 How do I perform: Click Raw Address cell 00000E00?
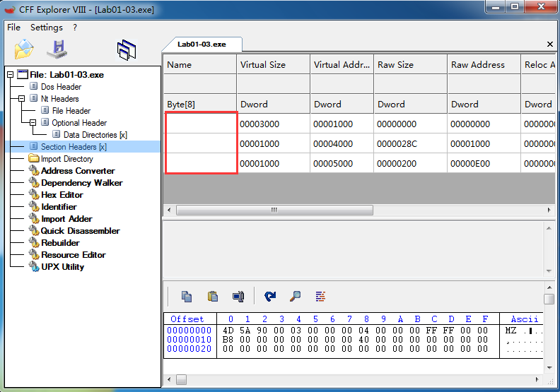pos(484,163)
